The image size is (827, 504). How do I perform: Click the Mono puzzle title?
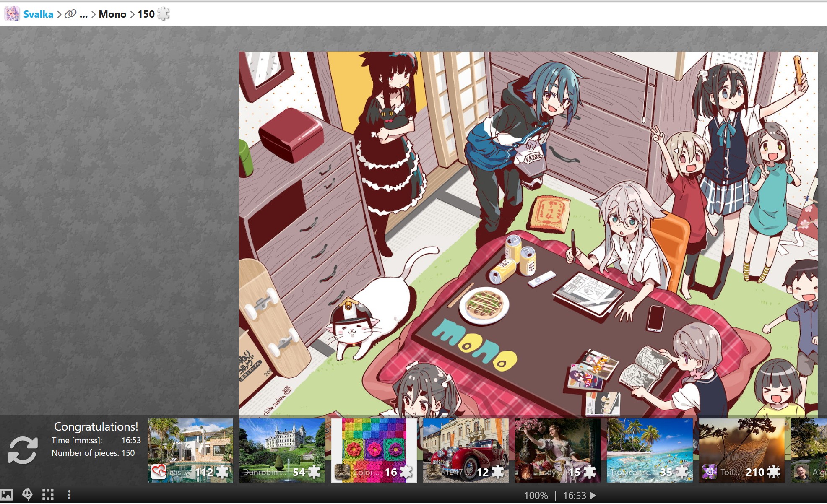click(x=112, y=14)
